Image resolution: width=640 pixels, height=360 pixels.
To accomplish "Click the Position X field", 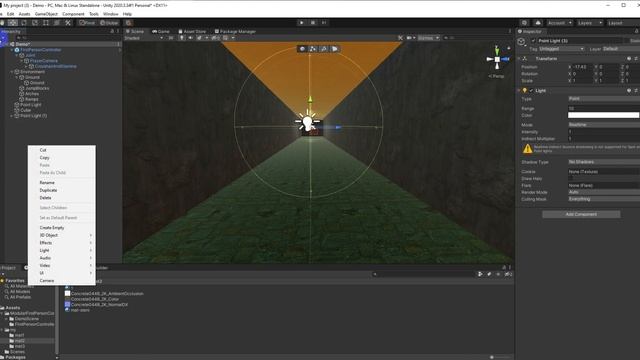I will (583, 67).
